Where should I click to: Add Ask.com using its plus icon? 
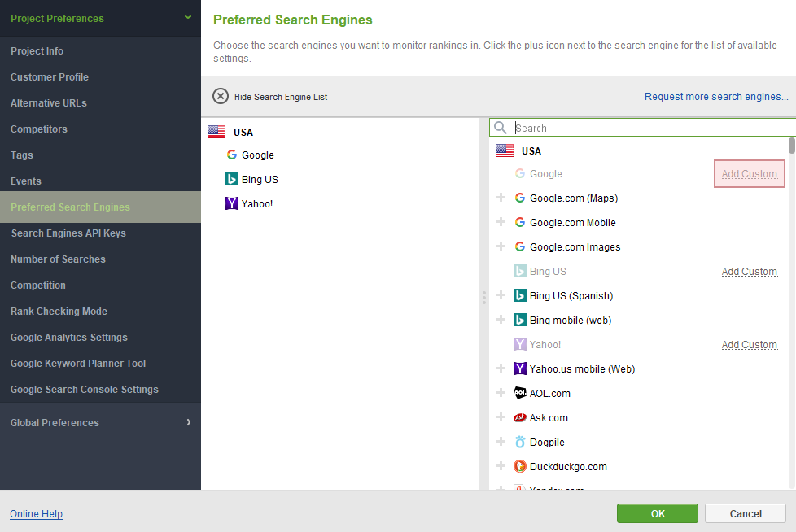point(501,416)
